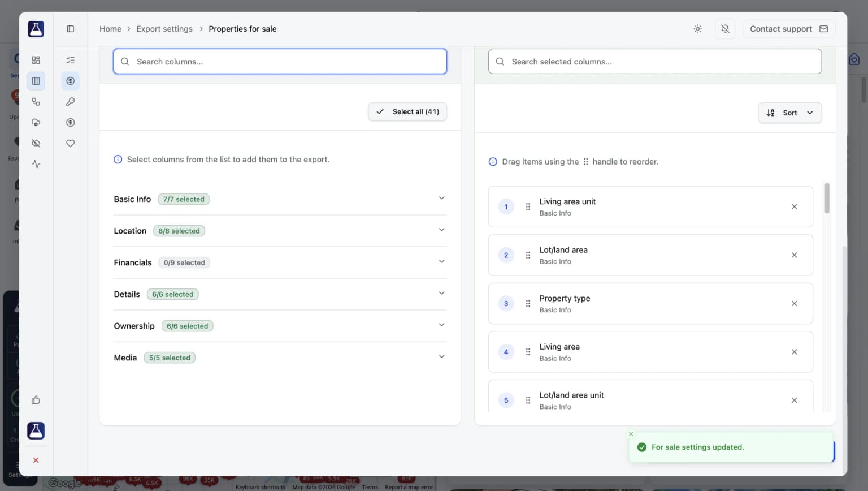Viewport: 868px width, 491px height.
Task: Remove Living area unit column
Action: point(794,206)
